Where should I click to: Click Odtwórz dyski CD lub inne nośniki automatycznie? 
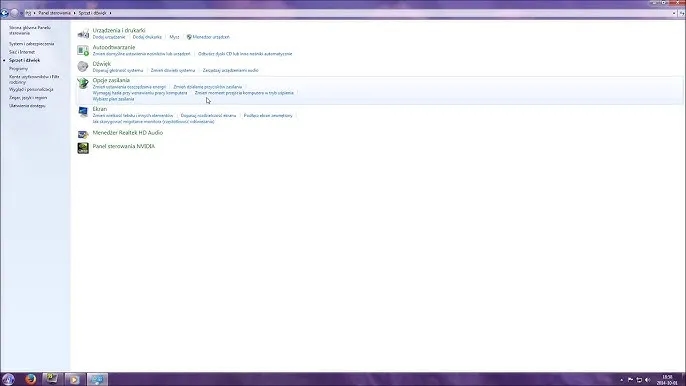coord(245,54)
